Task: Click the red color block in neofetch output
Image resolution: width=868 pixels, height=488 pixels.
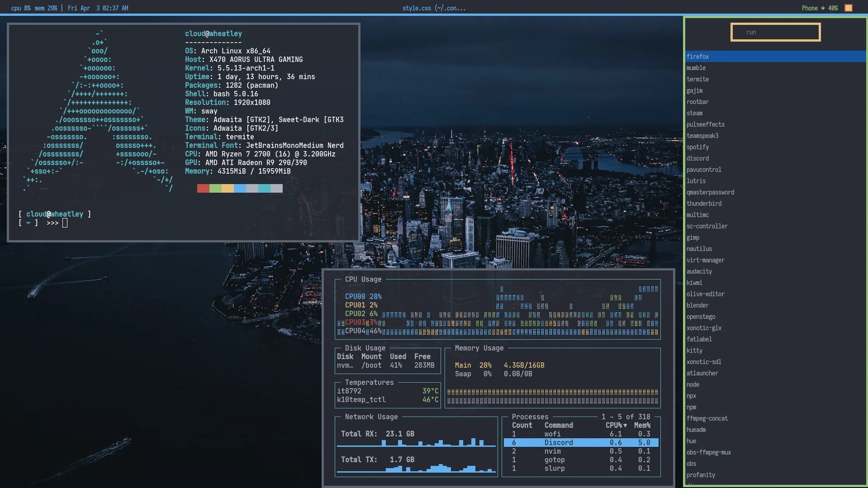Action: pos(203,188)
